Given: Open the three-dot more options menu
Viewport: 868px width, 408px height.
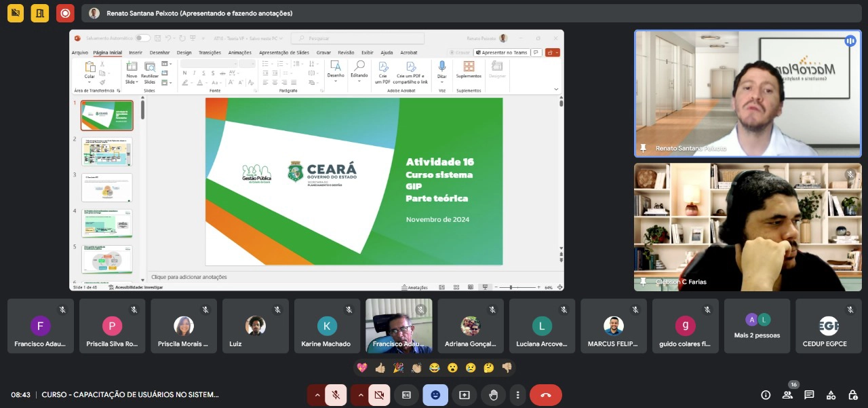Looking at the screenshot, I should [518, 394].
